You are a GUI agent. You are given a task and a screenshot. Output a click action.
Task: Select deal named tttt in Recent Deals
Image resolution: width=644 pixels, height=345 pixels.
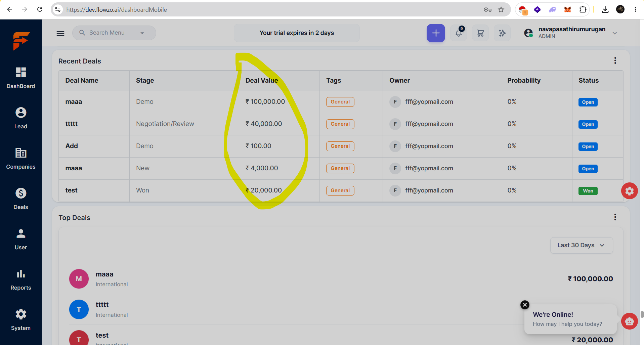pos(72,124)
